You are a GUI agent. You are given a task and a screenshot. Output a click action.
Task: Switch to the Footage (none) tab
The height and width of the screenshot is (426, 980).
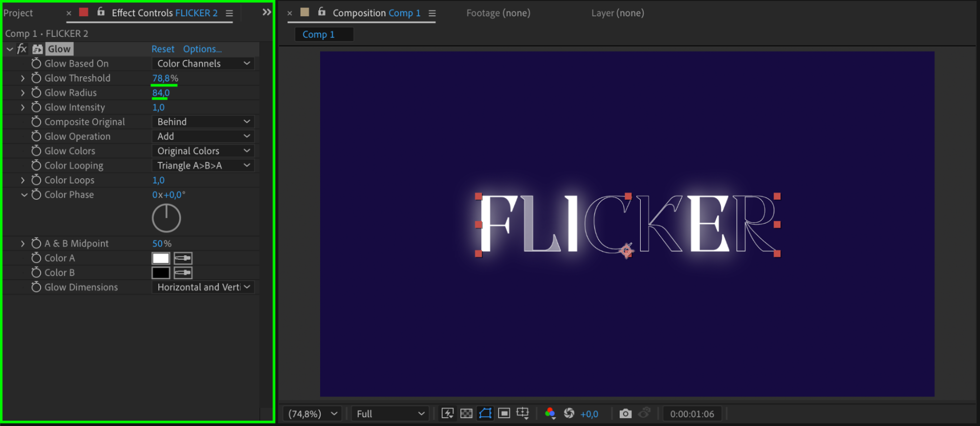[498, 13]
